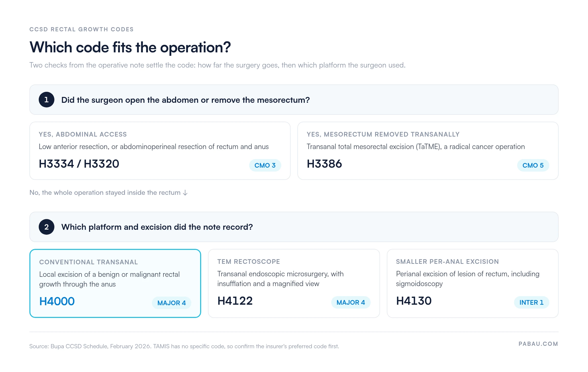This screenshot has width=588, height=372.
Task: Open the 'Yes, abdominal access' card
Action: (160, 151)
